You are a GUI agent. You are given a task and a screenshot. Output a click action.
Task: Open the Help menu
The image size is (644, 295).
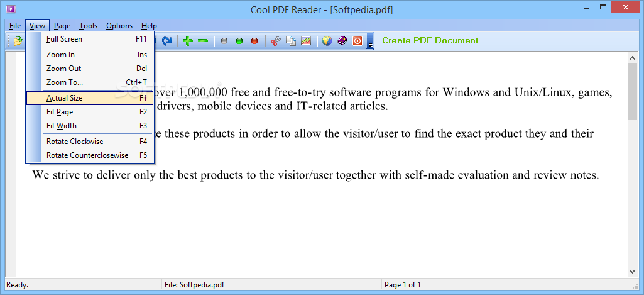tap(149, 26)
